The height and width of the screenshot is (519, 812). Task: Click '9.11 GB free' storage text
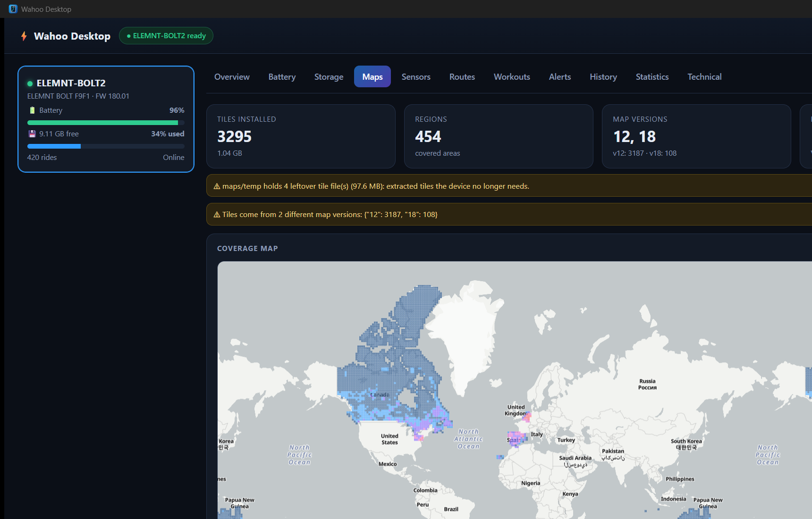(59, 134)
